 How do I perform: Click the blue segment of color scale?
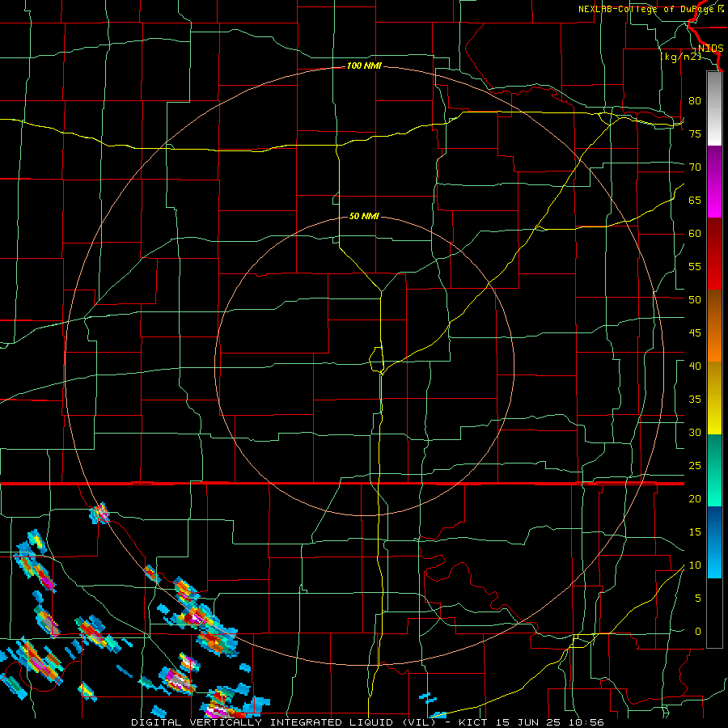[713, 542]
